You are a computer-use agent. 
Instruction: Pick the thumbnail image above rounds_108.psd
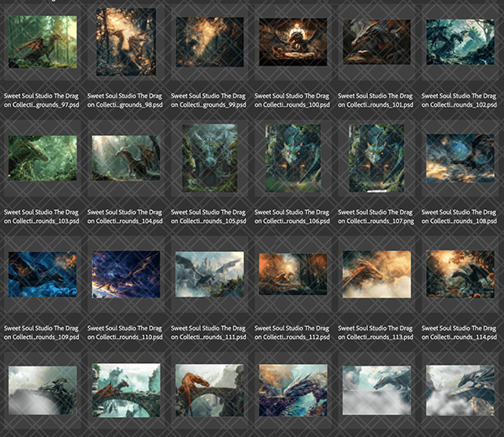(x=460, y=158)
